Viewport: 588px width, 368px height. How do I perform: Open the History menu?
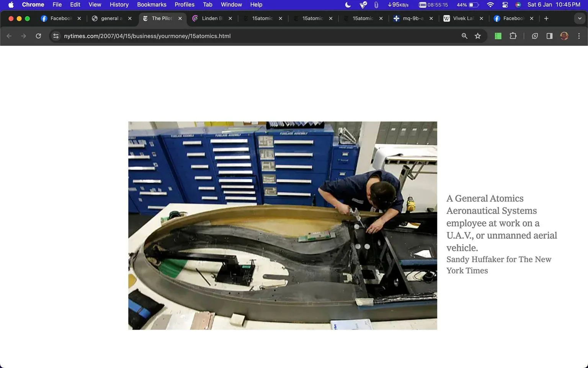coord(119,5)
